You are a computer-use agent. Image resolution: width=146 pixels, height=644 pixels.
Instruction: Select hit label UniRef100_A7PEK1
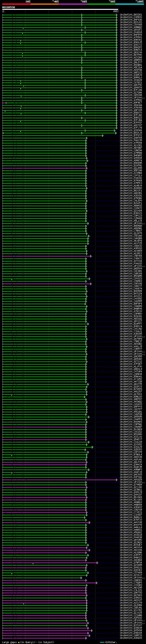coord(131,37)
